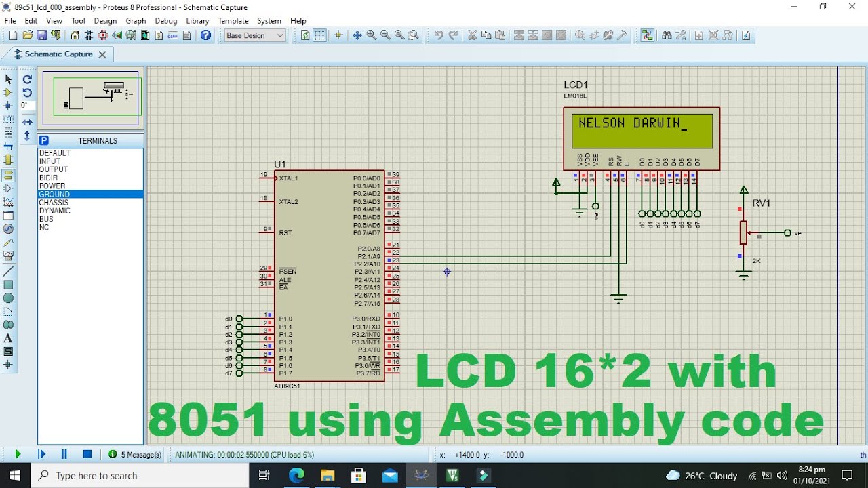868x488 pixels.
Task: Open the Base Design variant dropdown
Action: (x=255, y=35)
